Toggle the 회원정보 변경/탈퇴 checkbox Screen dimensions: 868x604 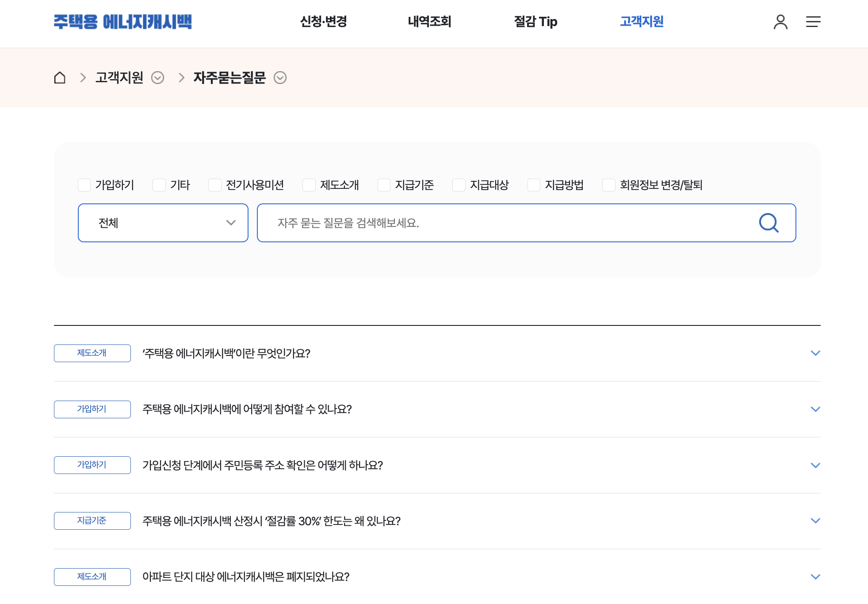(608, 185)
